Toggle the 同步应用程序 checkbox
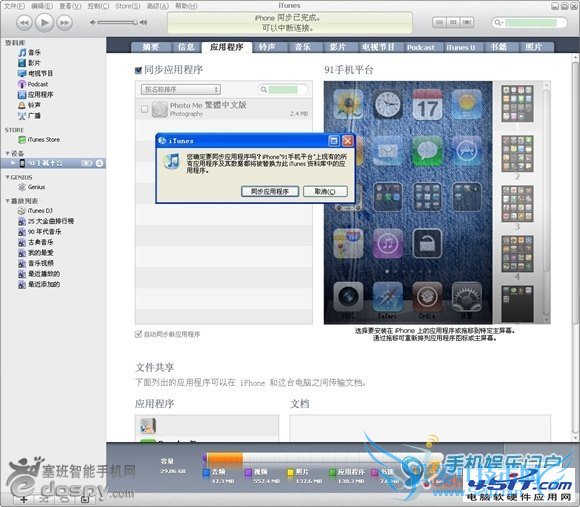580x507 pixels. [138, 70]
